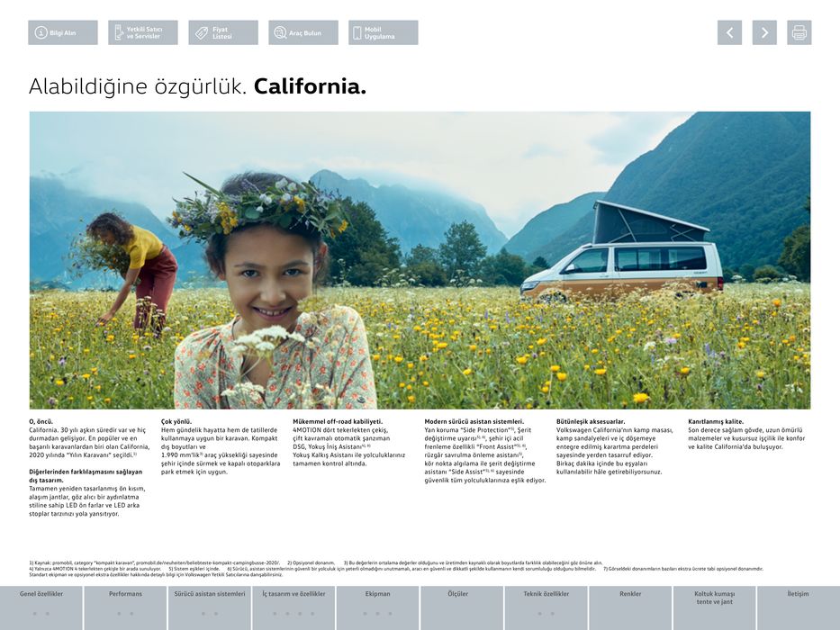Click the California meadow hero photo
This screenshot has height=630, width=840.
[x=420, y=260]
